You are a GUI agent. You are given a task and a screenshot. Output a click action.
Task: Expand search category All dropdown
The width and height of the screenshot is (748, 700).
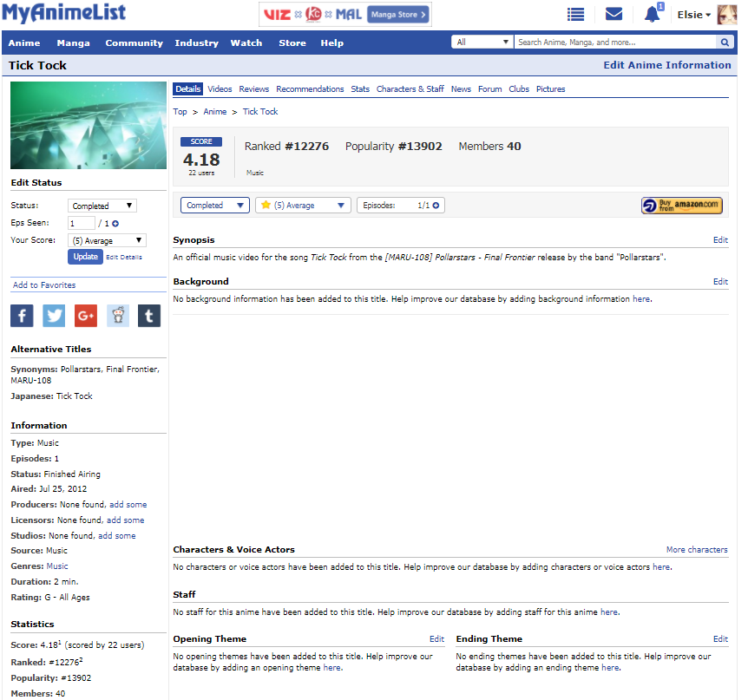[x=482, y=42]
